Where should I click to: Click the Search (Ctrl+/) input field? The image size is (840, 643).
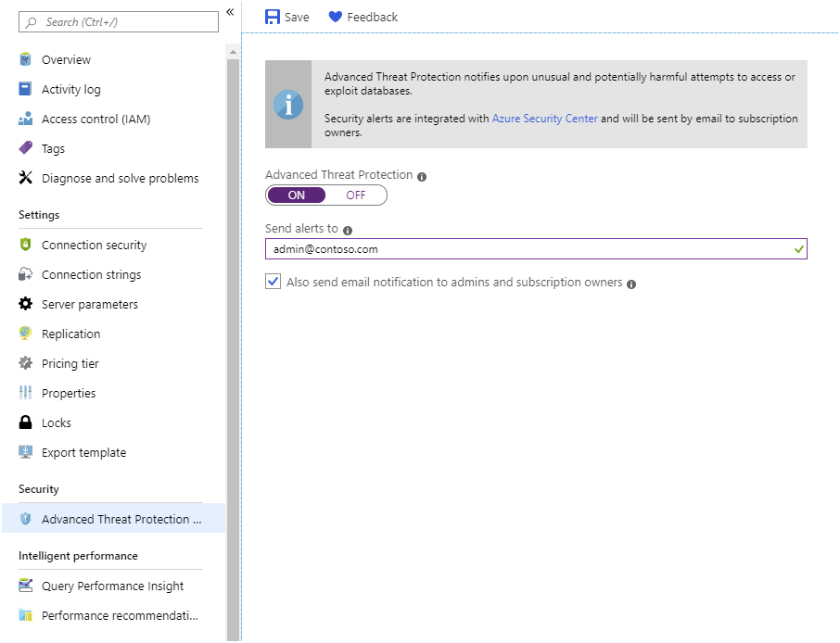click(119, 22)
